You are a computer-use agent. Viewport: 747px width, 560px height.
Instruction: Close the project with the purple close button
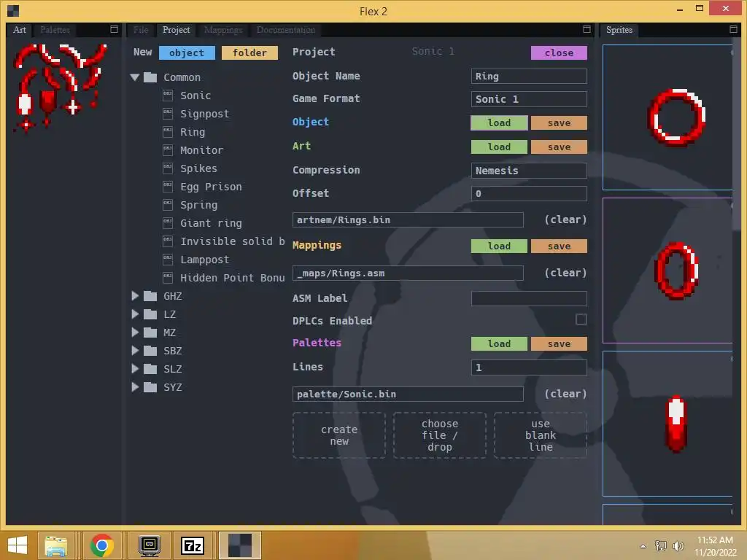(559, 52)
